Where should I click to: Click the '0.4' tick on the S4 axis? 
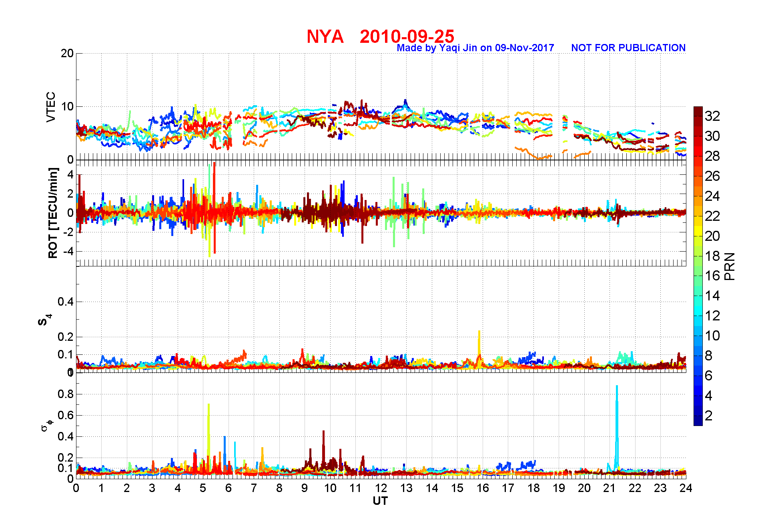click(x=66, y=302)
